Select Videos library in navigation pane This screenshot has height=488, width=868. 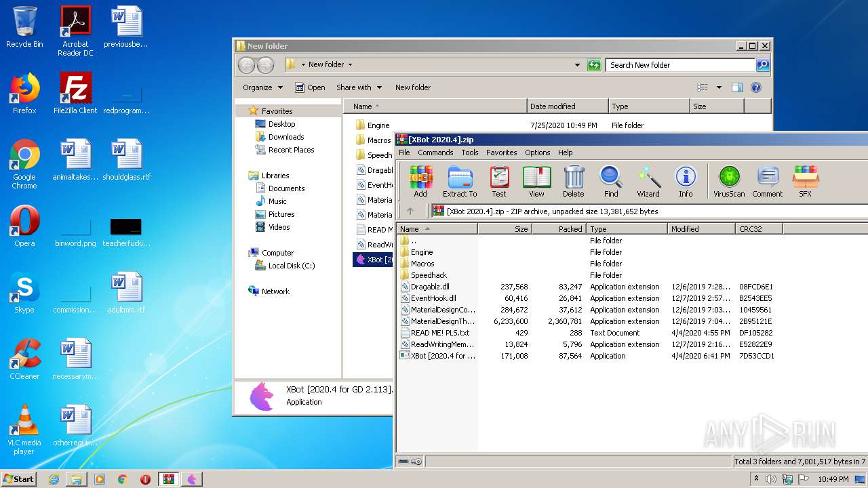pos(279,227)
